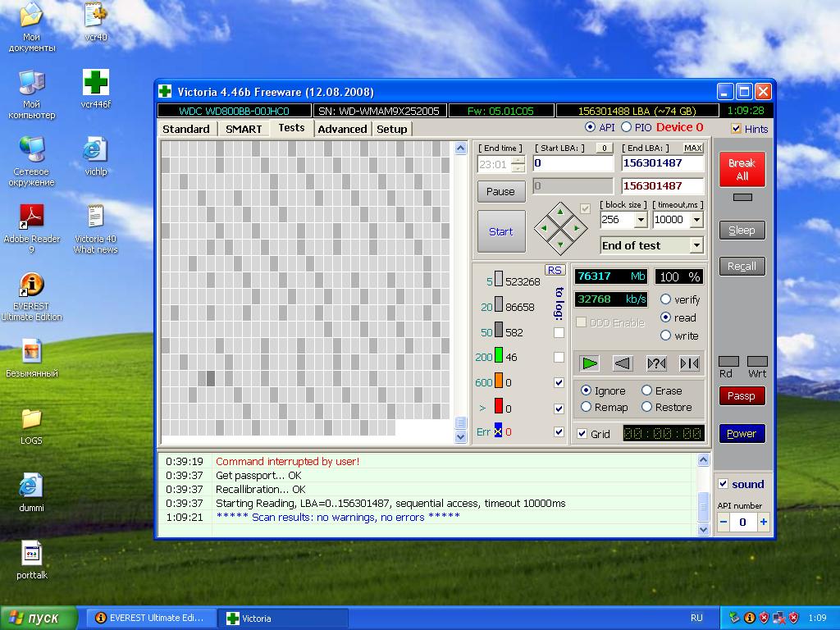
Task: Open the porttalk desktop icon
Action: [32, 559]
